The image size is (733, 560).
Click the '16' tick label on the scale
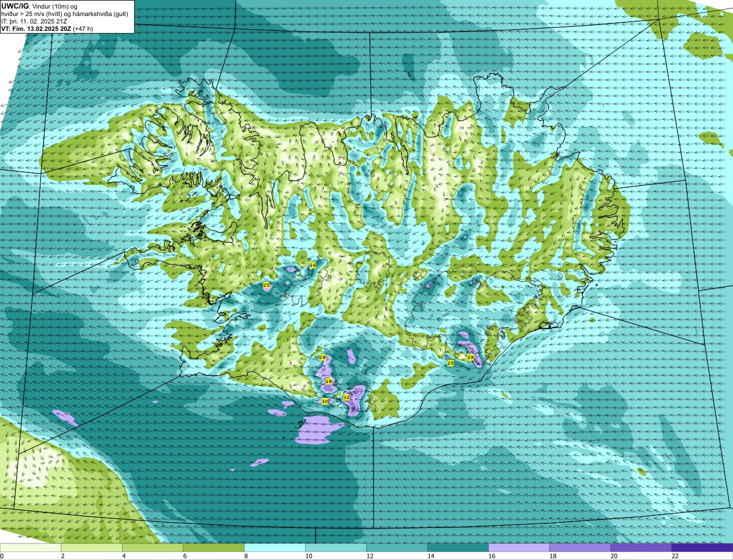[492, 556]
